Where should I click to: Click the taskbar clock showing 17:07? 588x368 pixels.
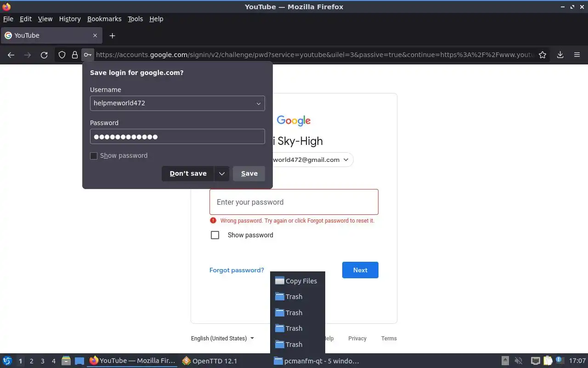(x=577, y=361)
